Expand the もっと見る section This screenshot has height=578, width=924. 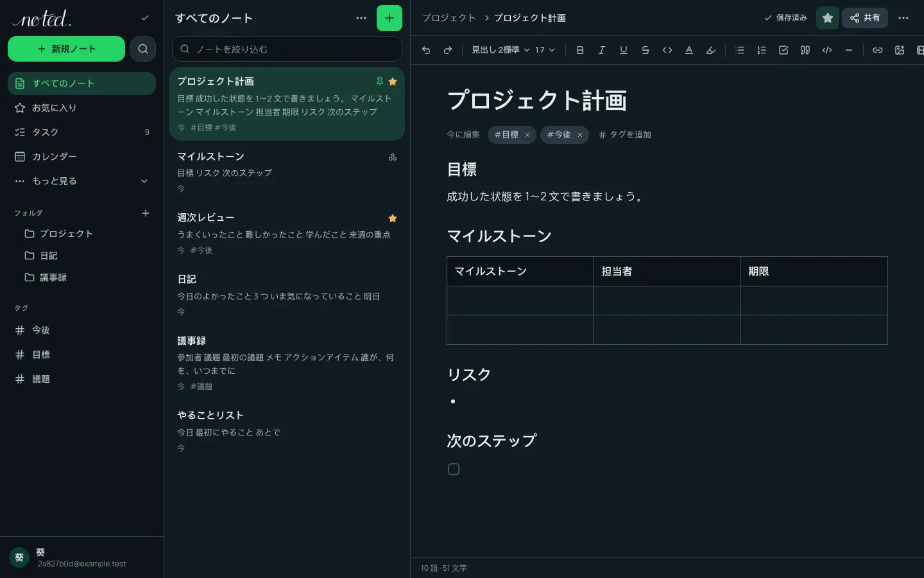coord(81,181)
